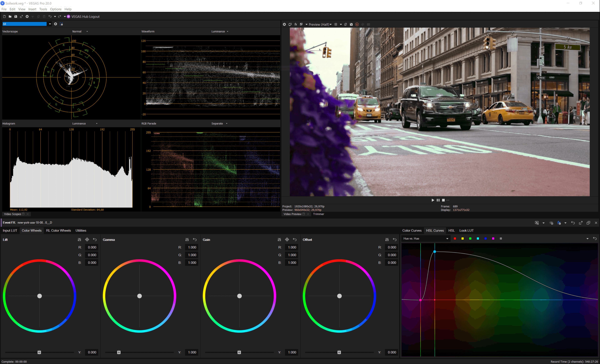Toggle update scopes while playing icon
The width and height of the screenshot is (600, 364).
click(61, 24)
